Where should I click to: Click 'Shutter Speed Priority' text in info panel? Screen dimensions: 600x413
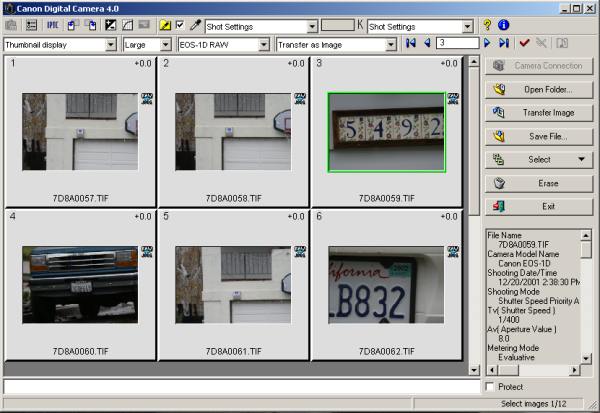[535, 301]
